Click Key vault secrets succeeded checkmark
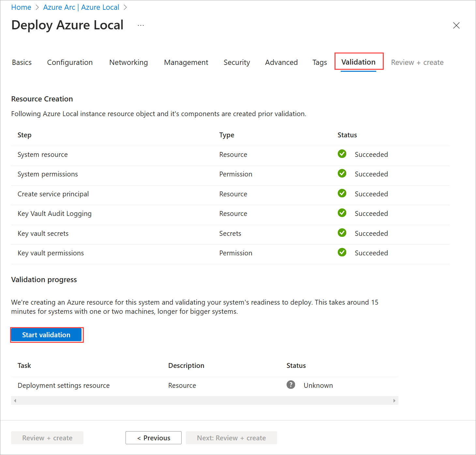Viewport: 476px width, 455px height. pos(342,233)
